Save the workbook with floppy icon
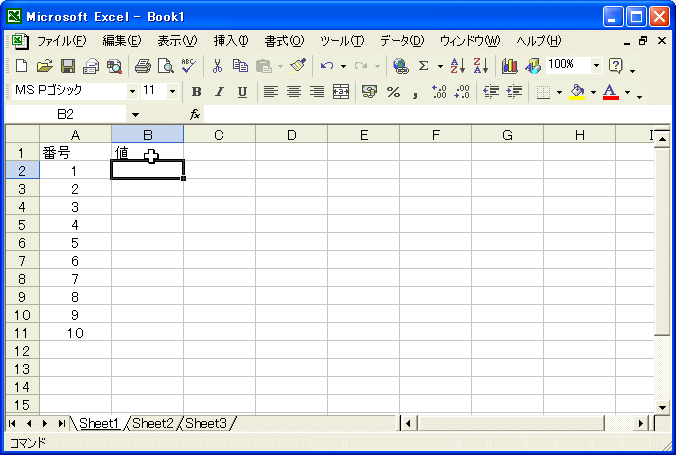The image size is (676, 455). coord(68,66)
